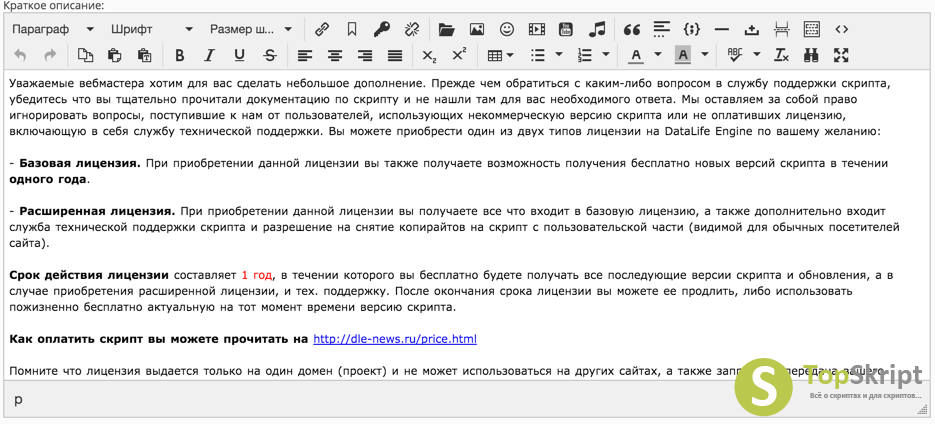Click the undo arrow

(20, 55)
